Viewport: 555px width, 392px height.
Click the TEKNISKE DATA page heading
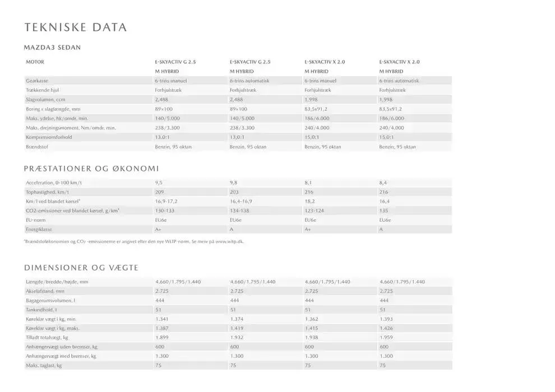[76, 27]
